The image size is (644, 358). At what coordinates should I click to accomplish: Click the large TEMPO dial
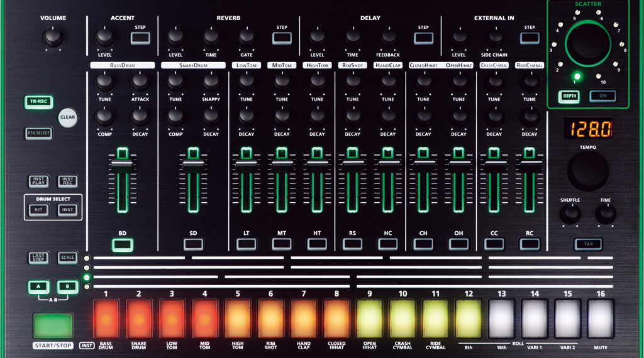588,171
